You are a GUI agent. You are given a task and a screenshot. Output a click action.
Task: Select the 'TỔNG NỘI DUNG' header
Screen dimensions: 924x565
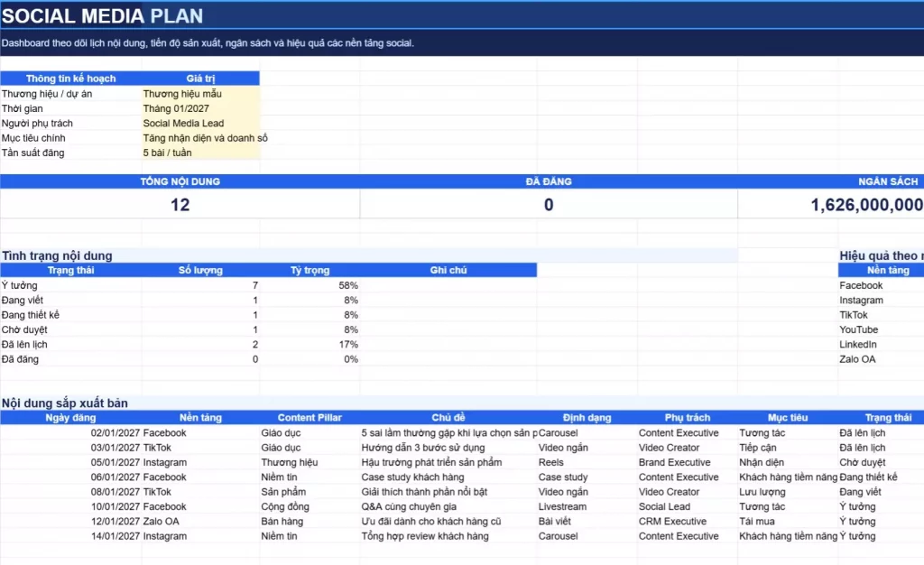coord(180,181)
